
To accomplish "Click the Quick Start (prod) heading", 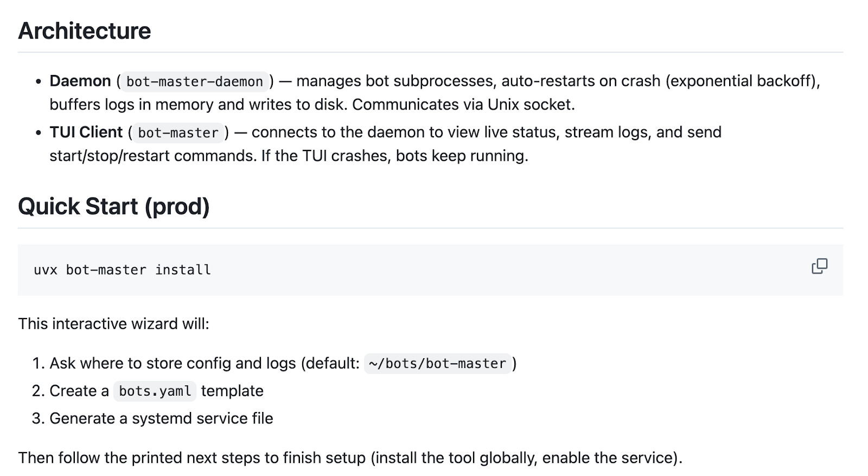I will tap(114, 207).
